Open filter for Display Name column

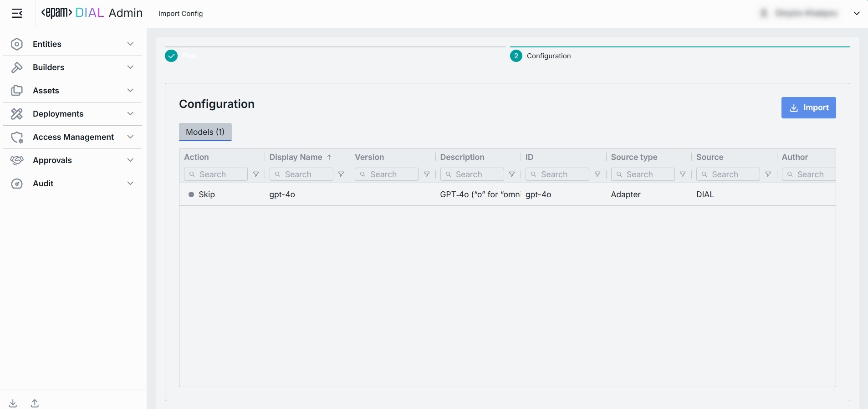[341, 174]
